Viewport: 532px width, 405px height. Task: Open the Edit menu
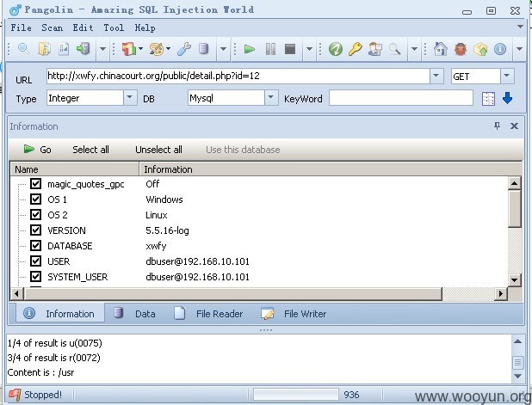tap(83, 28)
